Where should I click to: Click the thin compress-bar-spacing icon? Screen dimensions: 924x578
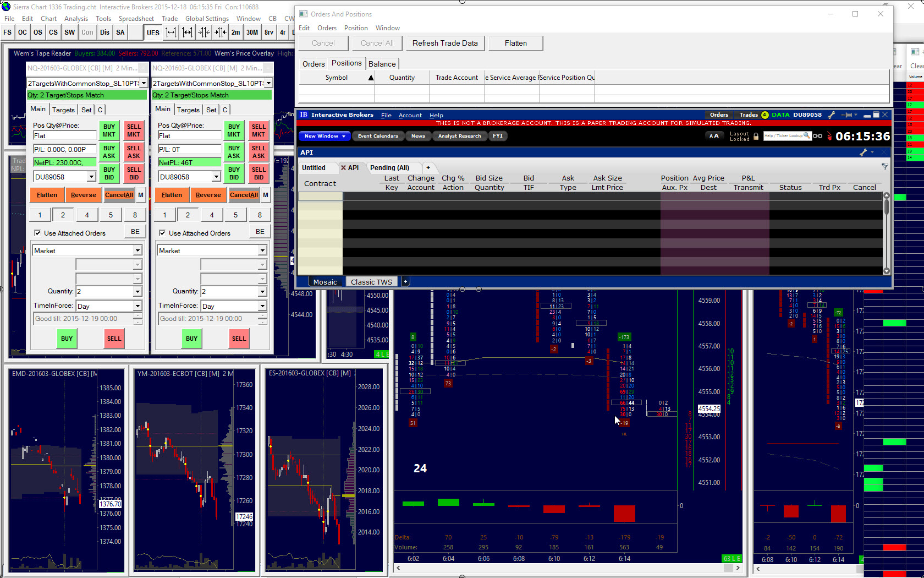pos(204,32)
